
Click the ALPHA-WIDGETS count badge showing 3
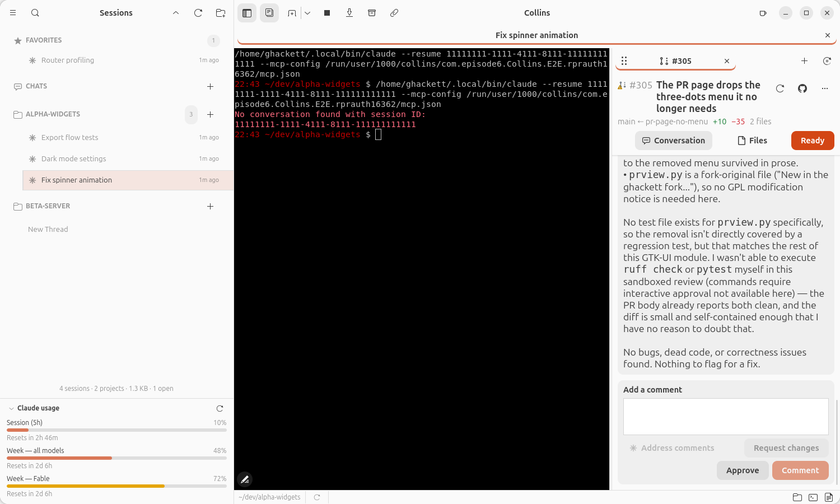click(x=191, y=114)
